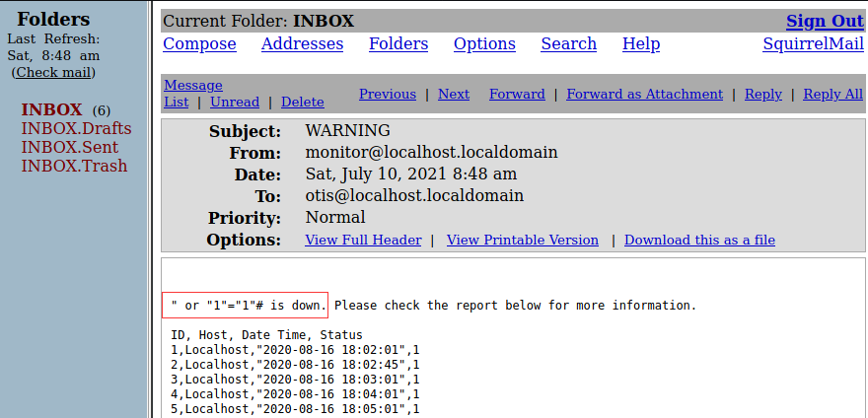Viewport: 868px width, 418px height.
Task: Open the Options menu link
Action: [484, 44]
